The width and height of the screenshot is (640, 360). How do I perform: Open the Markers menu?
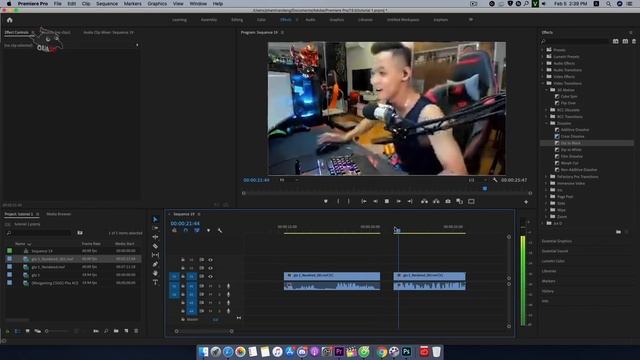(133, 4)
